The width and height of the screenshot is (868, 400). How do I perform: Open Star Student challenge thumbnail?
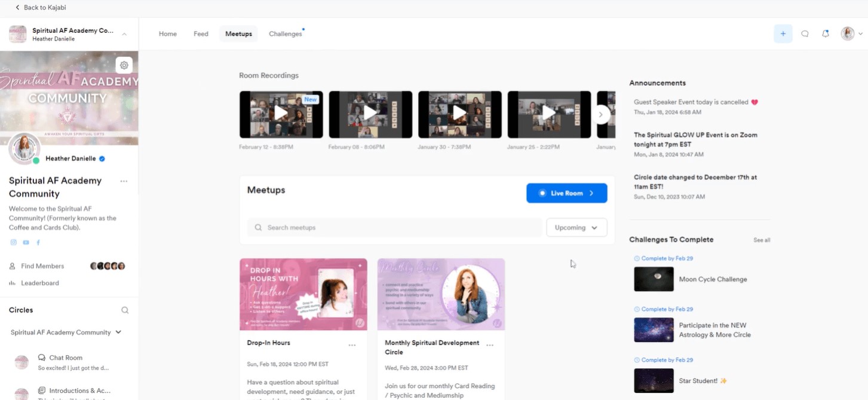point(654,381)
